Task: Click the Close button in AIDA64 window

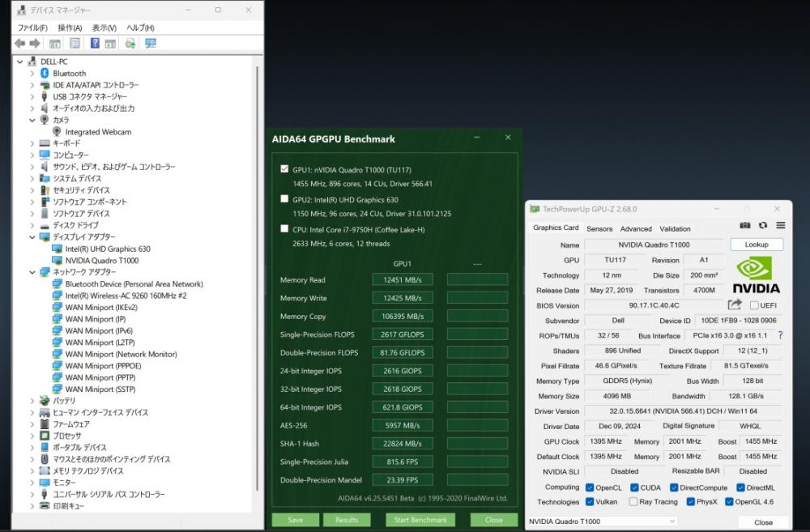Action: [494, 520]
